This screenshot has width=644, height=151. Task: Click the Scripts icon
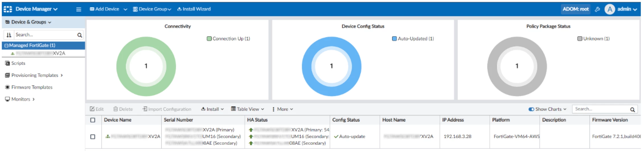click(x=7, y=63)
